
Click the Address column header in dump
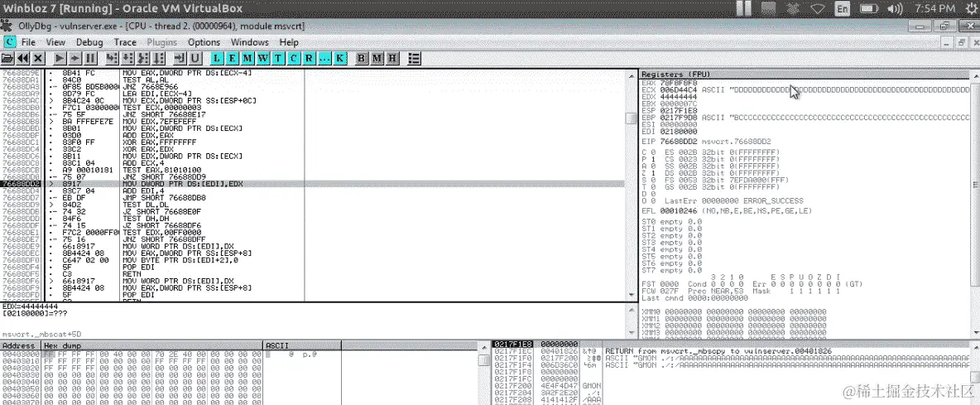21,345
